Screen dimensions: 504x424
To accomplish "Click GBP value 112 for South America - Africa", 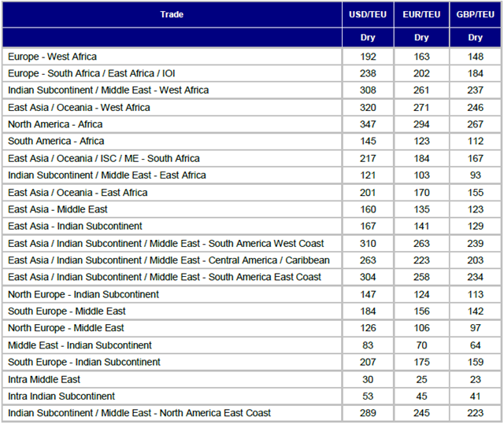I will click(x=475, y=142).
